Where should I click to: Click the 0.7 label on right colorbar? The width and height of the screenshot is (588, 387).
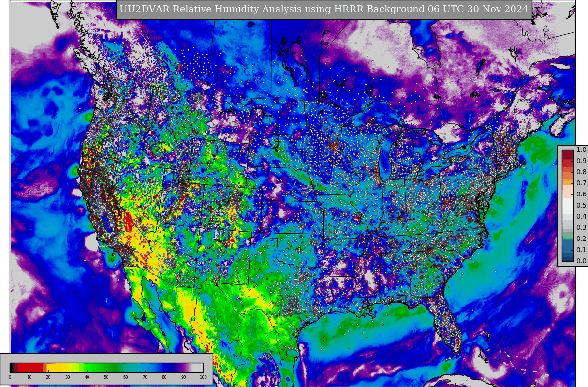pos(581,183)
